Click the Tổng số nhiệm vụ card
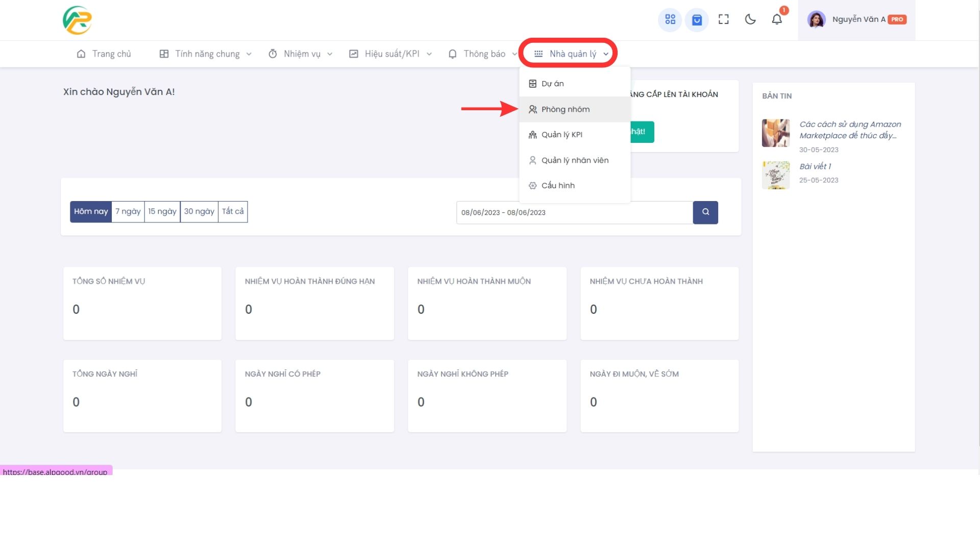The height and width of the screenshot is (551, 980). [x=142, y=304]
